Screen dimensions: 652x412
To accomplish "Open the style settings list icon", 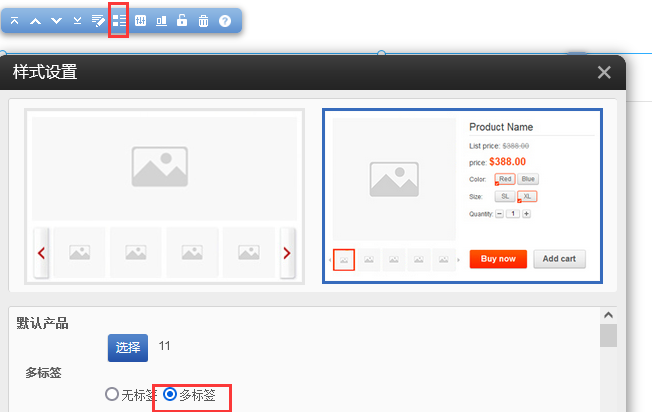I will 119,21.
